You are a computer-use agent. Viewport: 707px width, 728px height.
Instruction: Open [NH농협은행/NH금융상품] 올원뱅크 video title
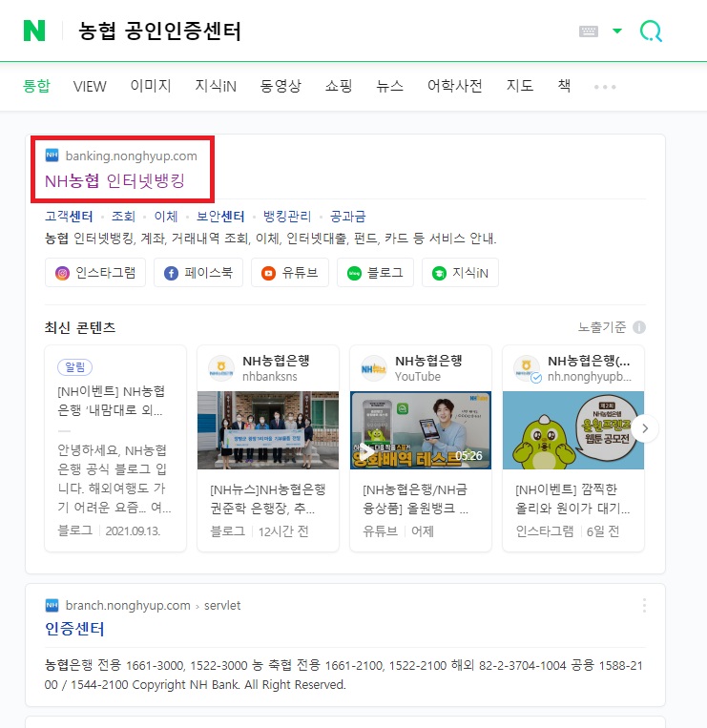(x=415, y=499)
